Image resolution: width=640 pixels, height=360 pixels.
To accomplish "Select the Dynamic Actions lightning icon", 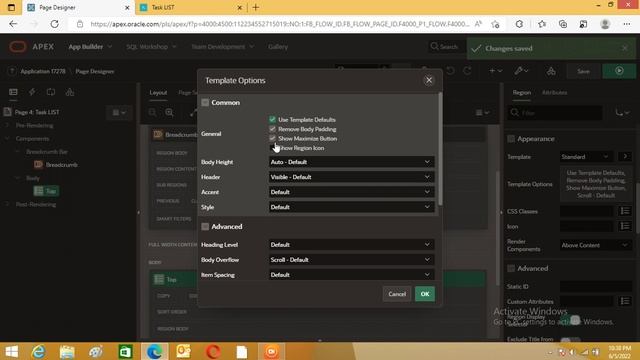I will pyautogui.click(x=32, y=92).
